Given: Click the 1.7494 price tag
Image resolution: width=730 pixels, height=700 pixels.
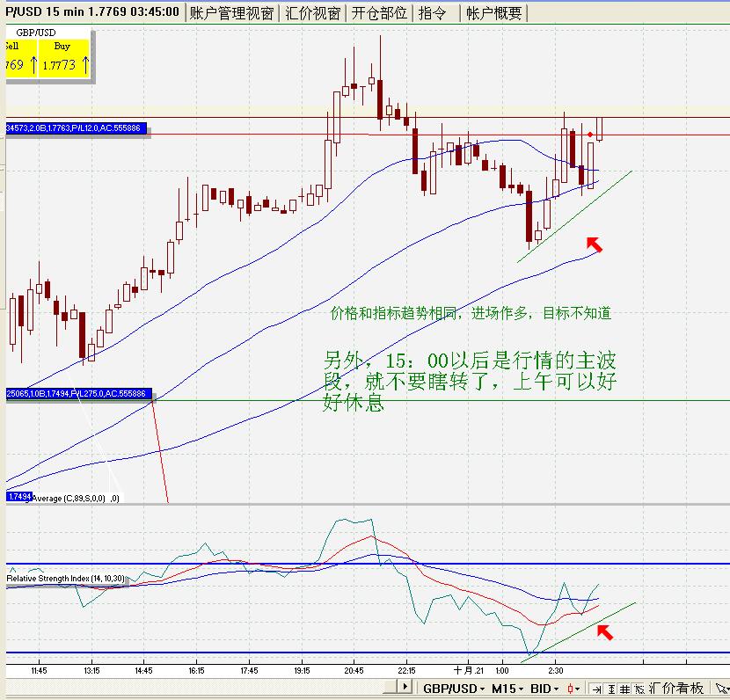Looking at the screenshot, I should point(19,497).
